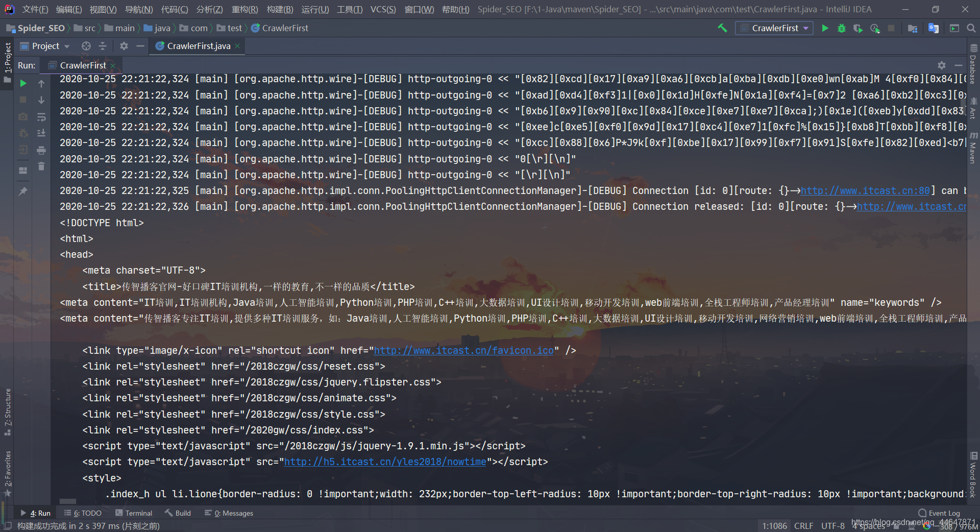
Task: Open the favicon.ico link in console
Action: click(x=463, y=350)
